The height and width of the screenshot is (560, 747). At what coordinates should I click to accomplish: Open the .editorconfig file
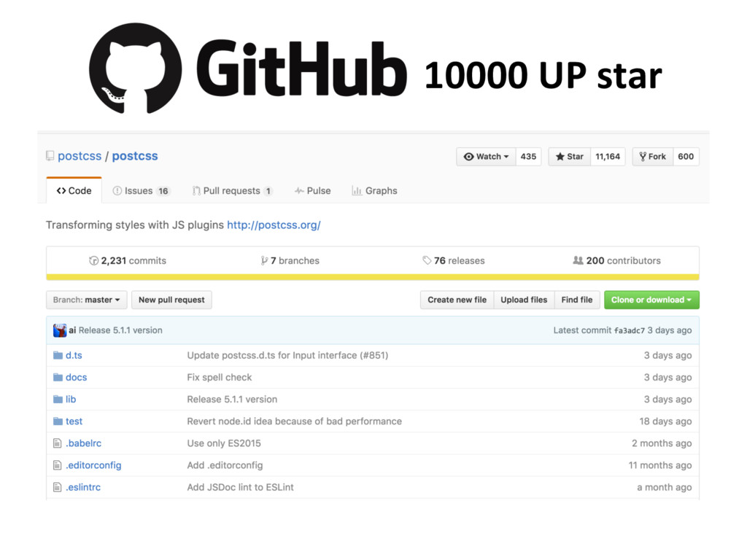93,465
